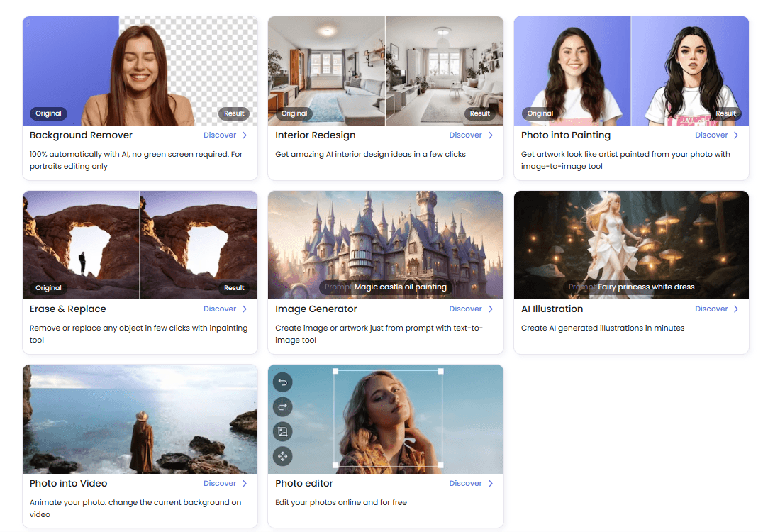Open the Photo into Video seaside thumbnail
The width and height of the screenshot is (763, 532).
pyautogui.click(x=140, y=419)
